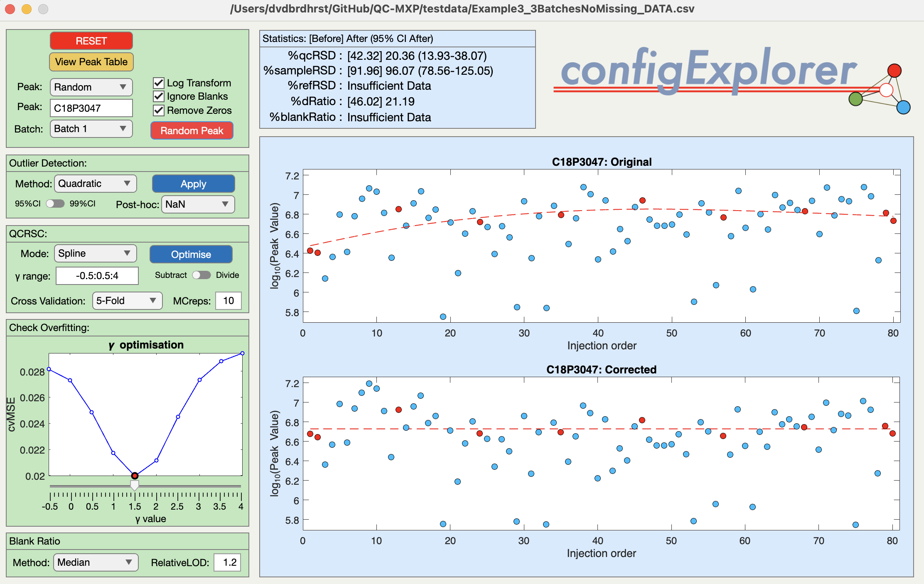The height and width of the screenshot is (584, 924).
Task: Click the Apply button for outlier detection
Action: click(x=192, y=182)
